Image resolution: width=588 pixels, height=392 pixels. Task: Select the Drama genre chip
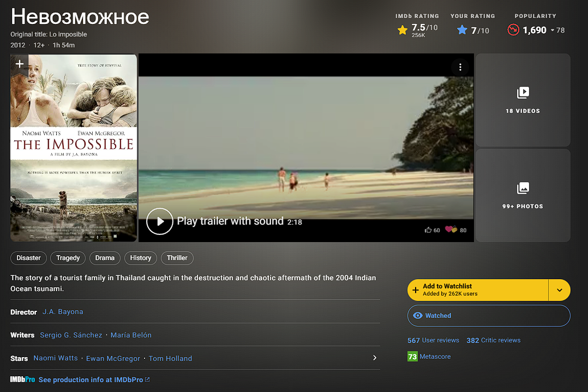[105, 258]
